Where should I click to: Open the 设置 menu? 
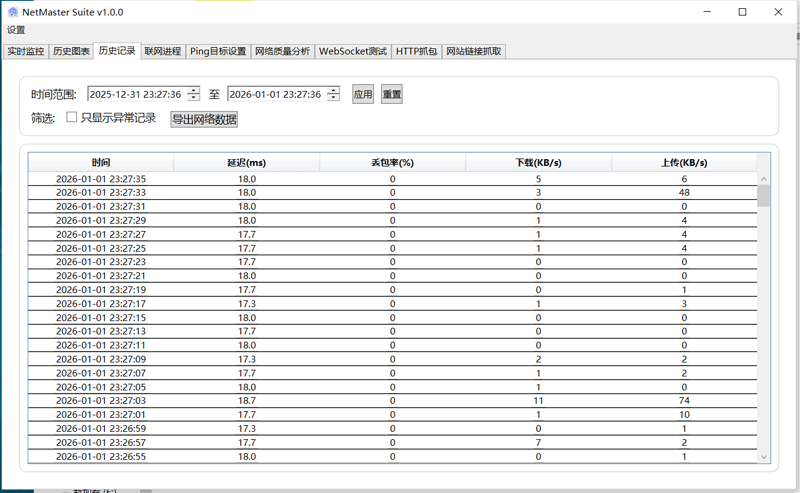click(x=16, y=30)
